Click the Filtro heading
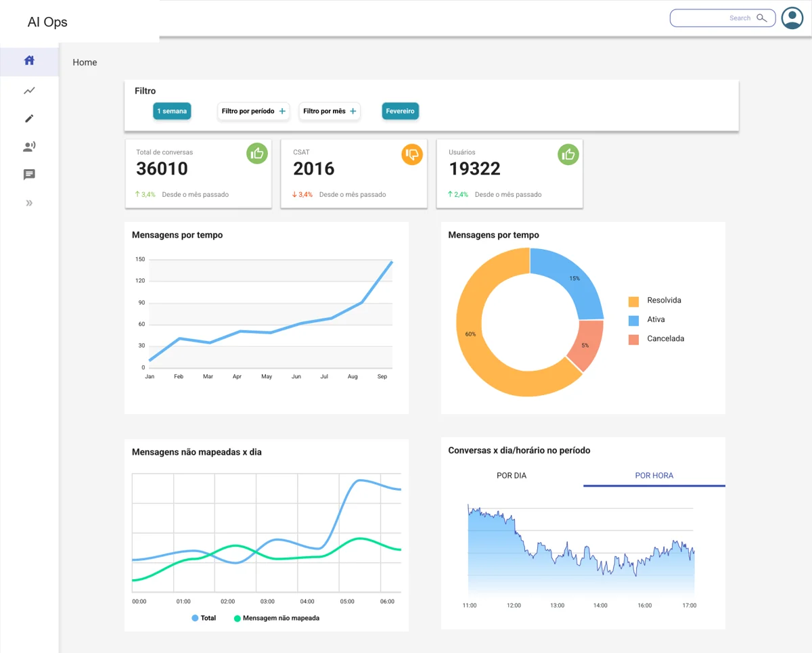Screen dimensions: 812x653 [145, 91]
